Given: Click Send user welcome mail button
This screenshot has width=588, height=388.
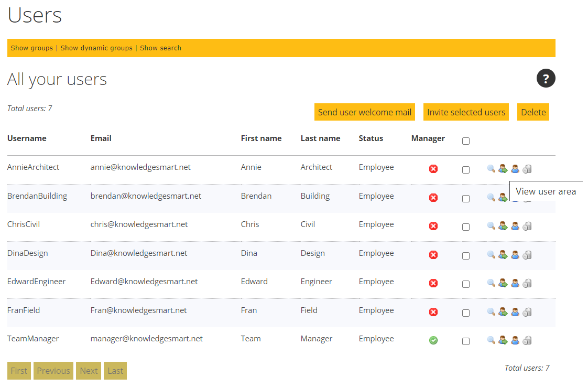Looking at the screenshot, I should pyautogui.click(x=365, y=112).
